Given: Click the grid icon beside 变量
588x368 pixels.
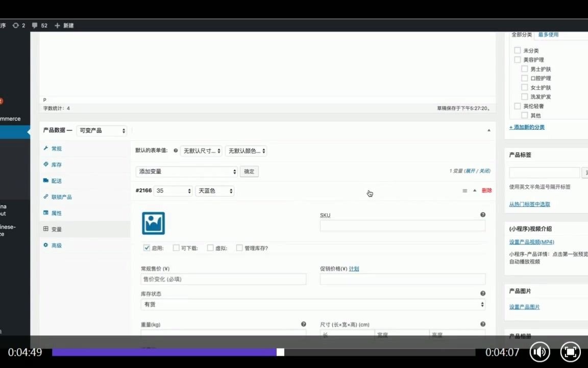Looking at the screenshot, I should pyautogui.click(x=46, y=228).
